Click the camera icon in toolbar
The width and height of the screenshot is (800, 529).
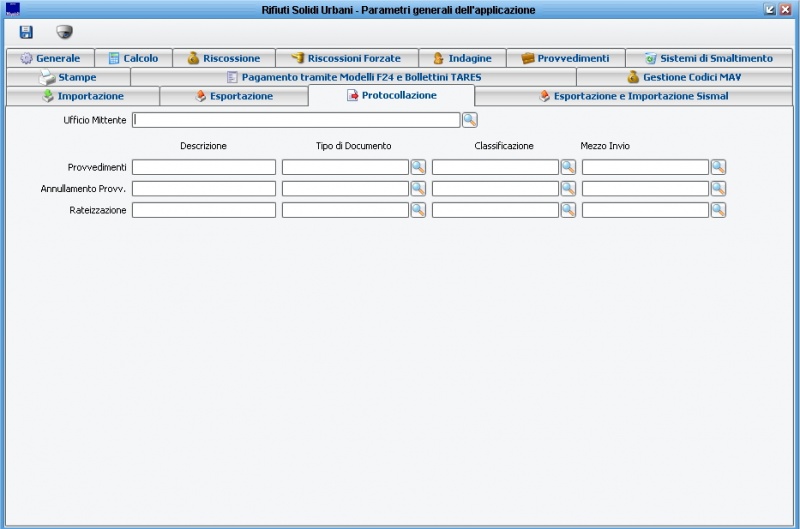pos(64,32)
